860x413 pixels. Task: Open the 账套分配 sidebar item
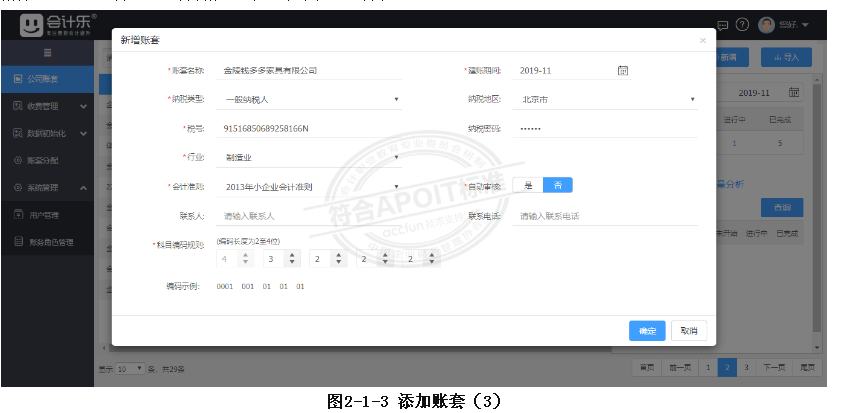(x=48, y=160)
